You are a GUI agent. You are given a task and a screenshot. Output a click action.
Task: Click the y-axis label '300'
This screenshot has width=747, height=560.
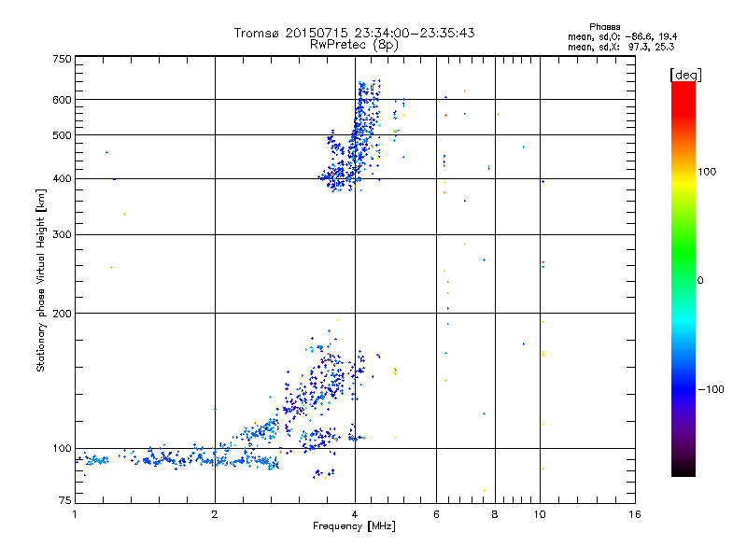[x=62, y=235]
